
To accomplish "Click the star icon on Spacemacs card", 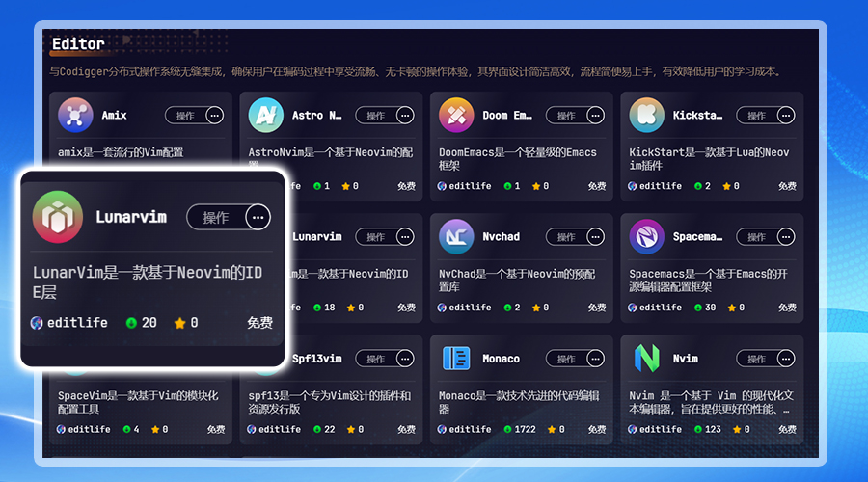I will pos(732,308).
